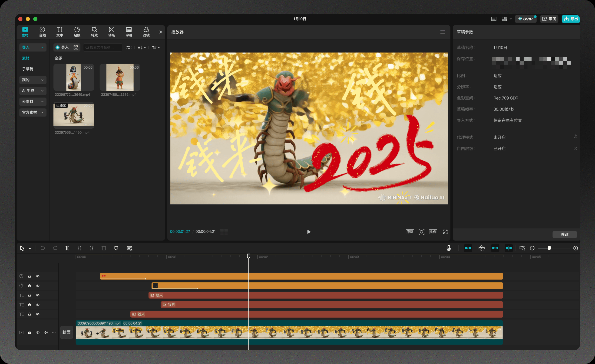Hide the top orange sticker track
The image size is (595, 364).
[x=38, y=276]
